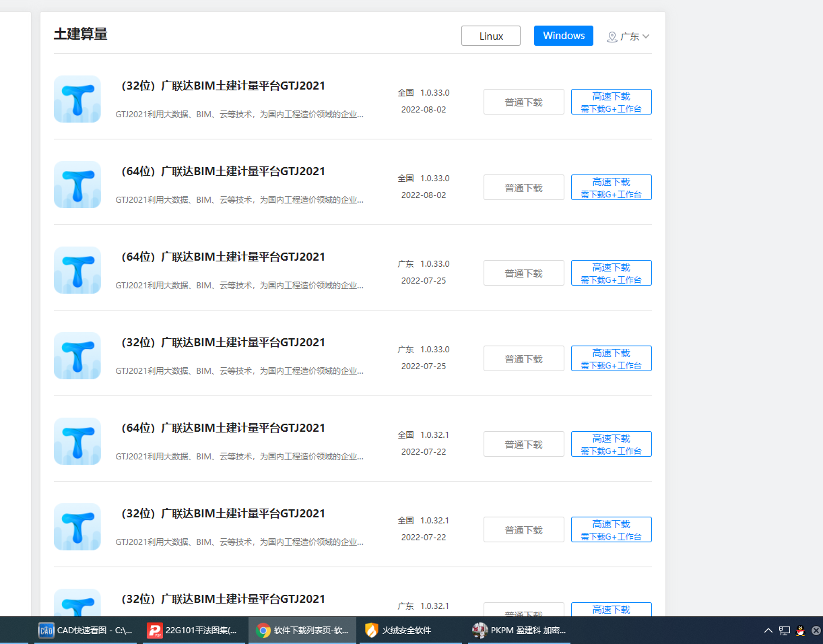Select the Windows tab
This screenshot has width=823, height=644.
[564, 36]
